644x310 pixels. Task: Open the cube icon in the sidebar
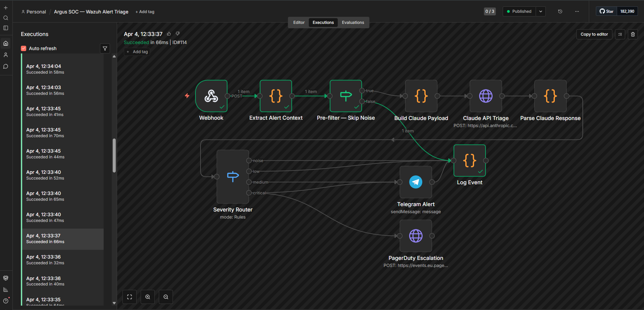(6, 278)
